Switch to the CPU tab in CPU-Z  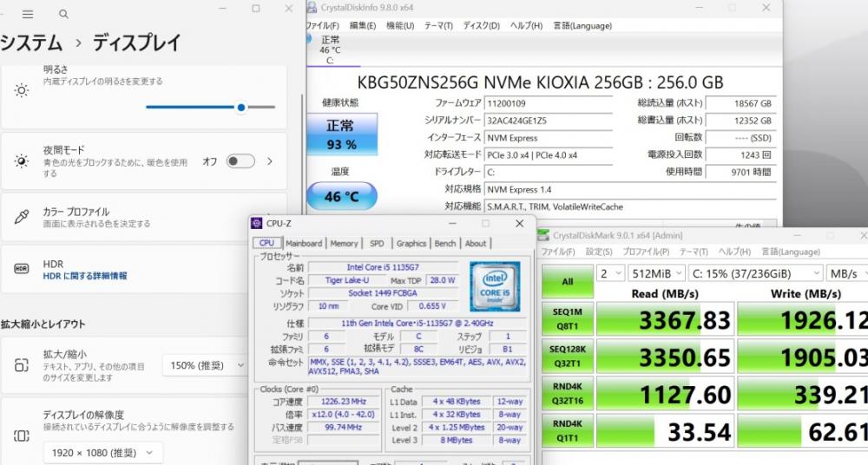click(x=266, y=243)
